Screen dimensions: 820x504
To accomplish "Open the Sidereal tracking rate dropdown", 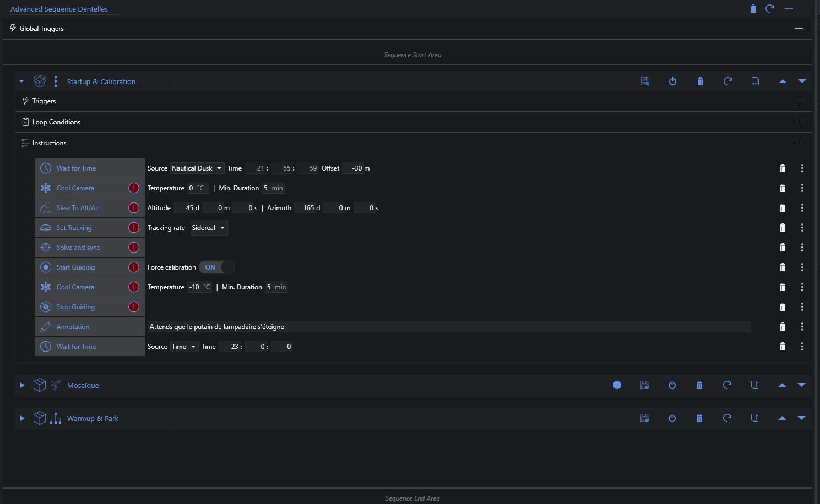I will [209, 228].
